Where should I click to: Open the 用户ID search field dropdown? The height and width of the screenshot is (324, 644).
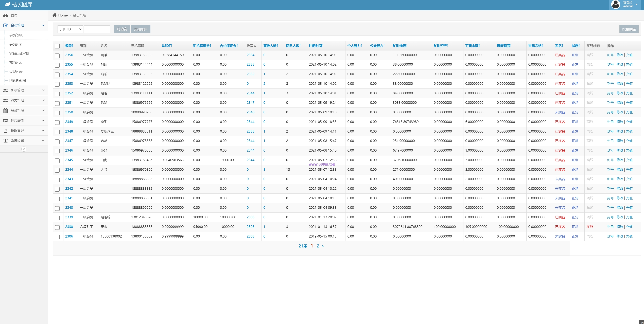pyautogui.click(x=70, y=29)
